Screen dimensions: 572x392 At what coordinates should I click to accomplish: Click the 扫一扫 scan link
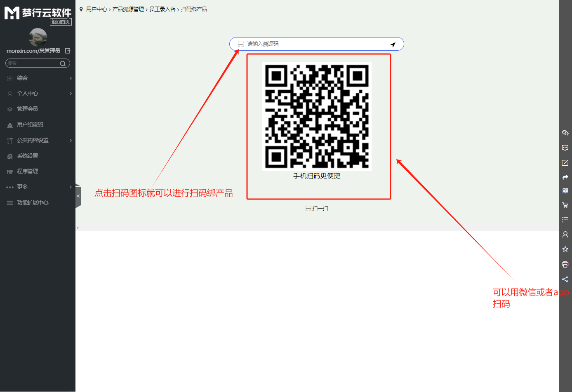coord(317,209)
